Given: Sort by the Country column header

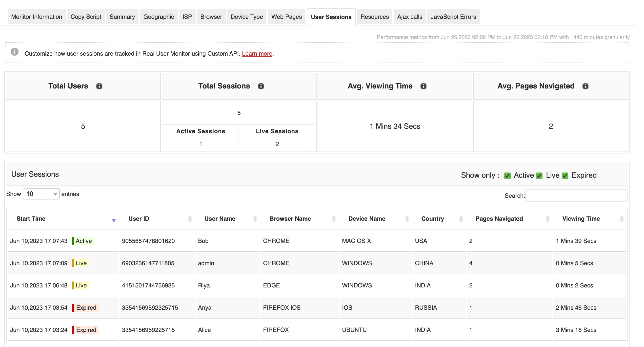Looking at the screenshot, I should (432, 219).
